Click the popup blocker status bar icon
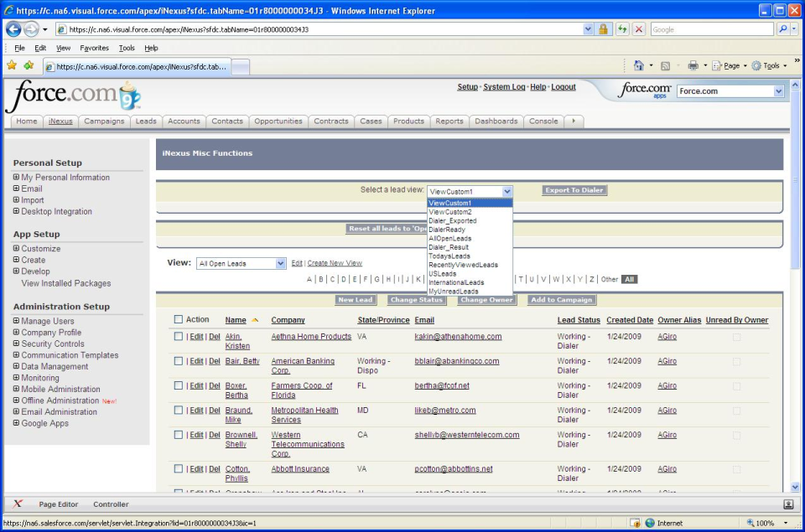805x532 pixels. click(x=635, y=523)
